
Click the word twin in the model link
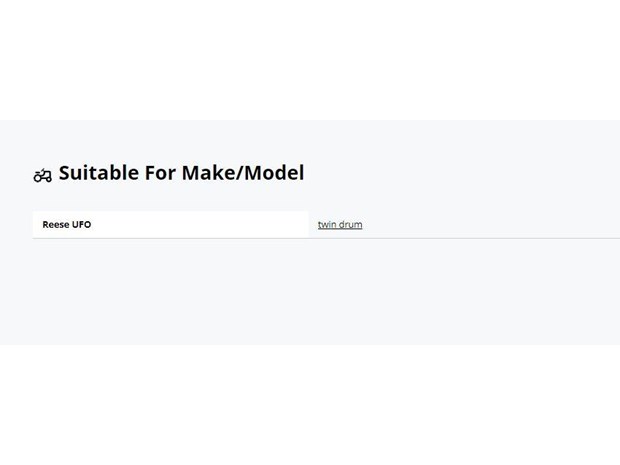(x=327, y=225)
